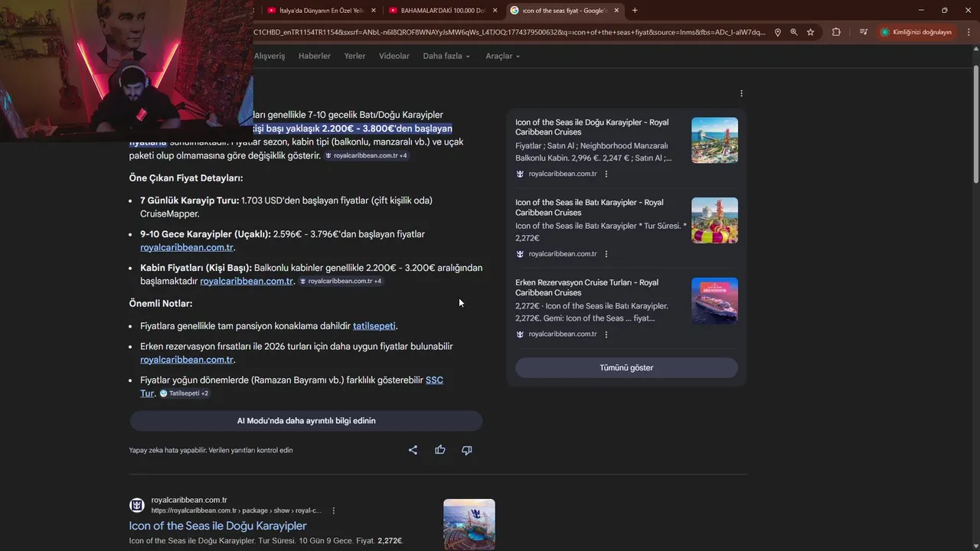Click 'AI Modu'nda daha ayrıntılı bilgi edinin' button
The height and width of the screenshot is (551, 980).
[x=306, y=421]
